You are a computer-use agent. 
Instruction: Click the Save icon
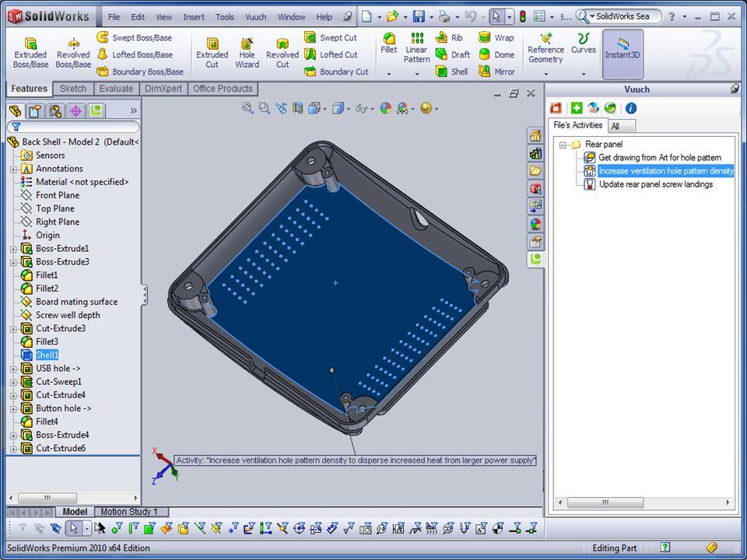(419, 16)
